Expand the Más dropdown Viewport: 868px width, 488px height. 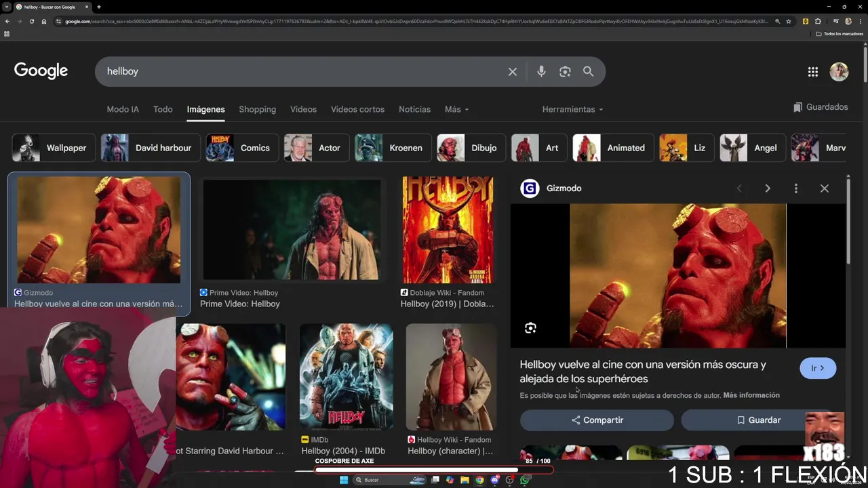coord(456,109)
